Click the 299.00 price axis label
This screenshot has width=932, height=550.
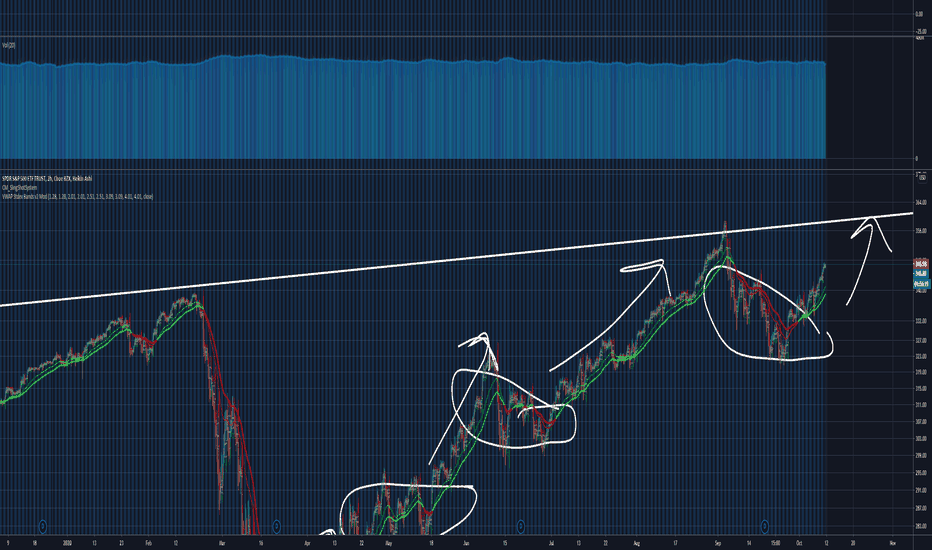[921, 455]
